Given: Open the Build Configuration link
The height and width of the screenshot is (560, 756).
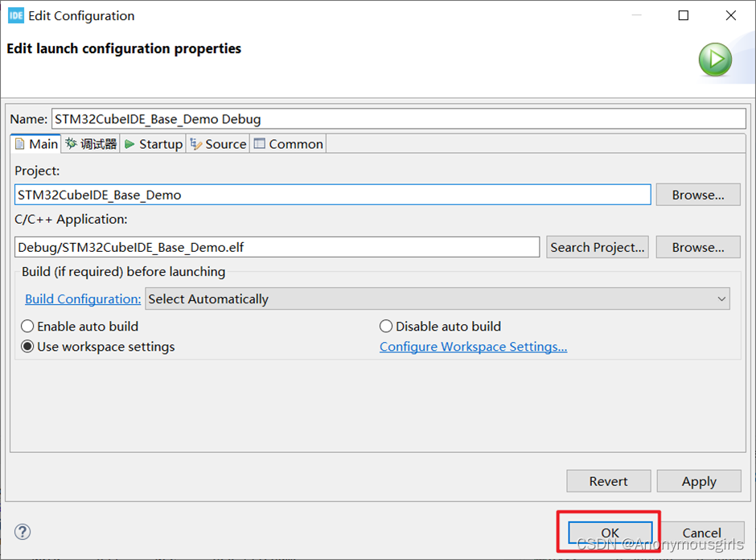Looking at the screenshot, I should click(x=83, y=299).
